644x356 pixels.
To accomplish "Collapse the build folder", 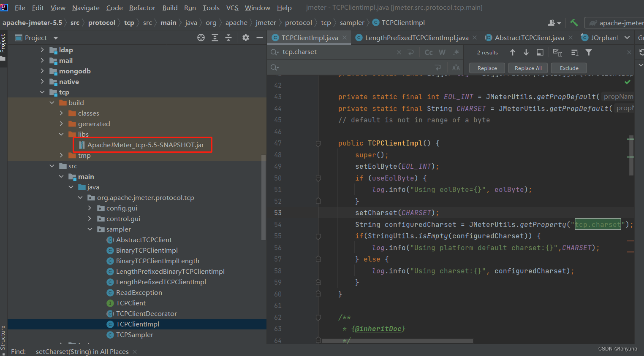I will click(x=52, y=102).
